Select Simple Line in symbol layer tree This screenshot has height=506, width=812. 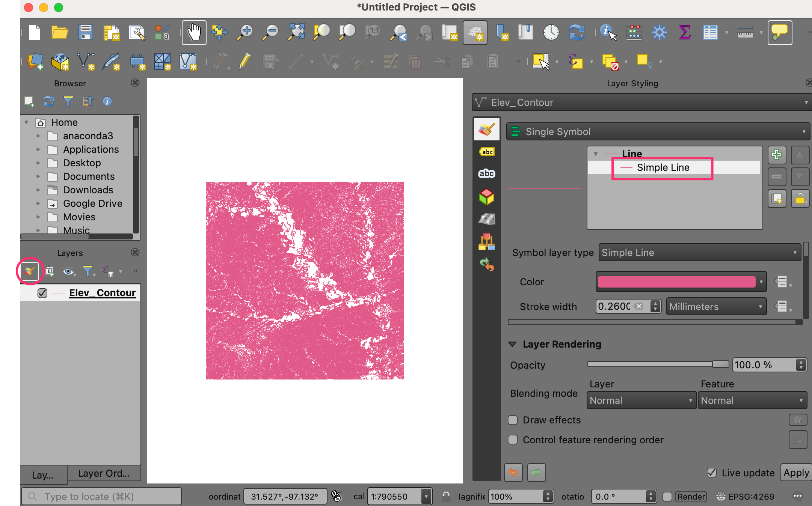tap(663, 167)
